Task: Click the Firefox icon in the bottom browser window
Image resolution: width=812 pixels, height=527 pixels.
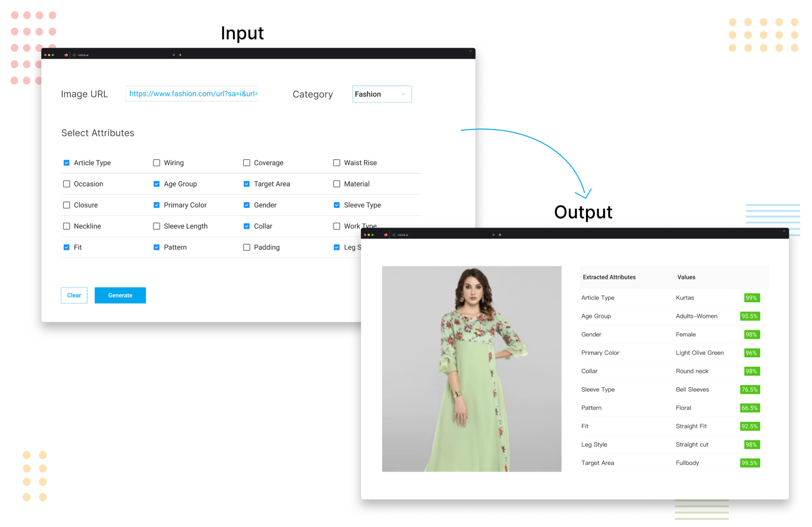Action: click(386, 235)
